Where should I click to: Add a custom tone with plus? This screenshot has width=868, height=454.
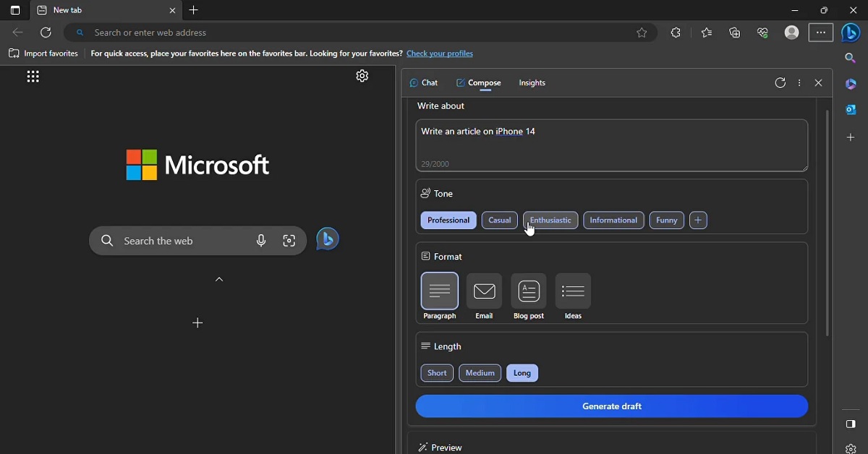pyautogui.click(x=698, y=220)
